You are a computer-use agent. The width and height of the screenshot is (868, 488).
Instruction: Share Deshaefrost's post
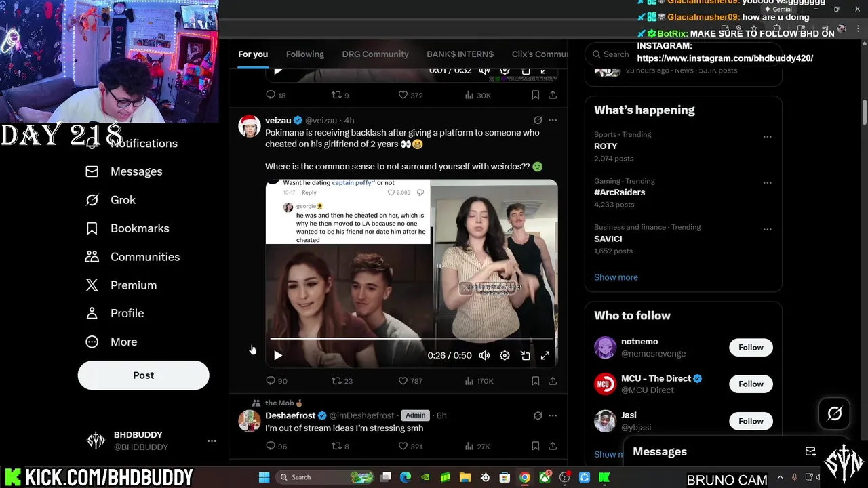pos(553,446)
